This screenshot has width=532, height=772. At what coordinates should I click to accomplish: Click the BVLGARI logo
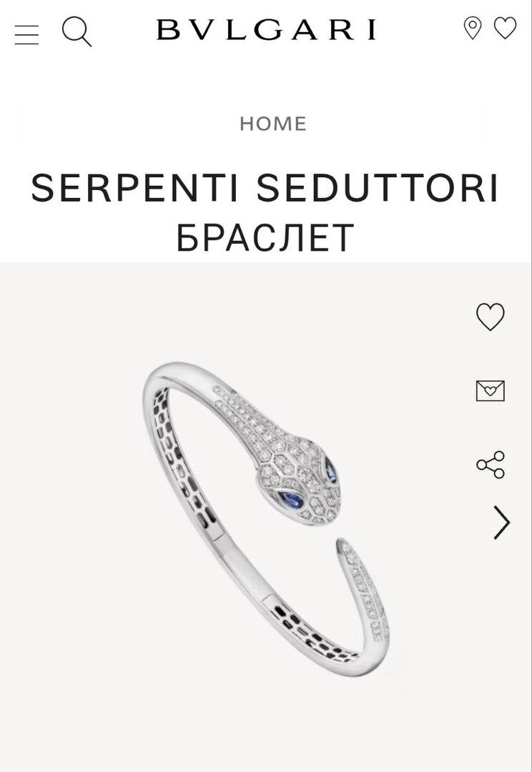click(266, 29)
